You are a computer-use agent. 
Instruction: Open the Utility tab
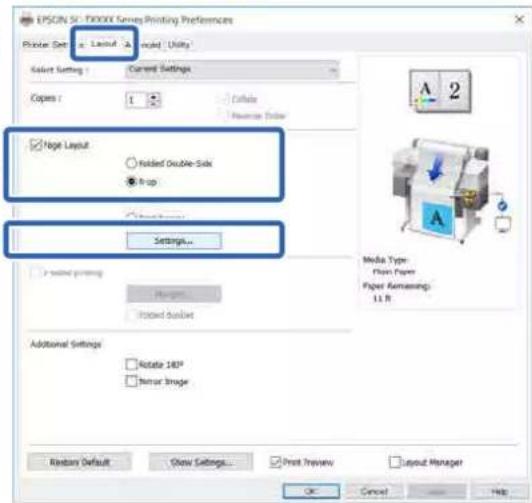(179, 45)
